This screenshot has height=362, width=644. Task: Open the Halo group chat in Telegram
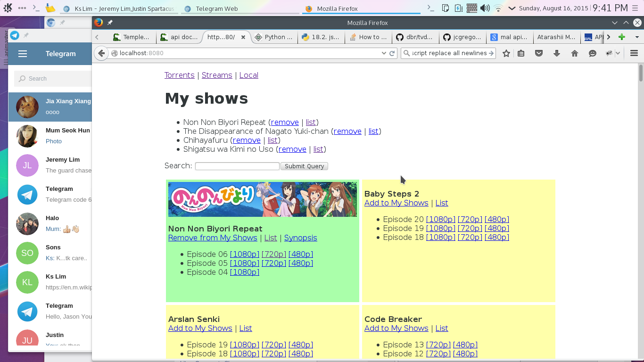point(50,224)
